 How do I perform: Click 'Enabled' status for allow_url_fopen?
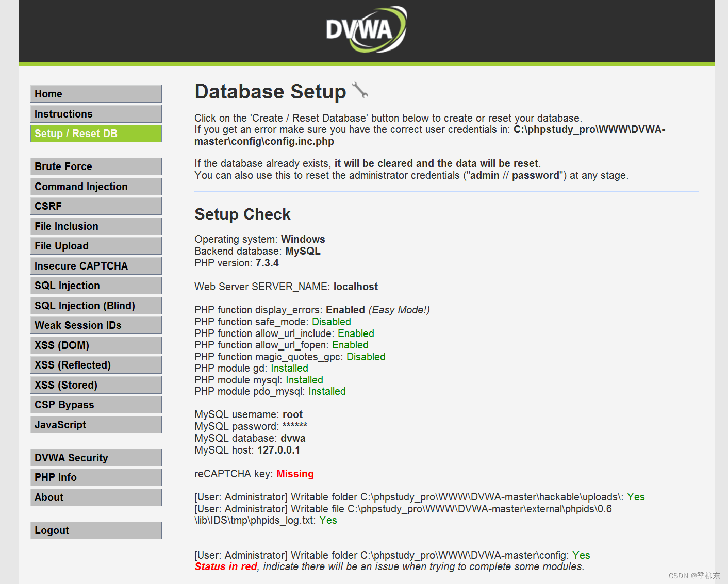350,345
